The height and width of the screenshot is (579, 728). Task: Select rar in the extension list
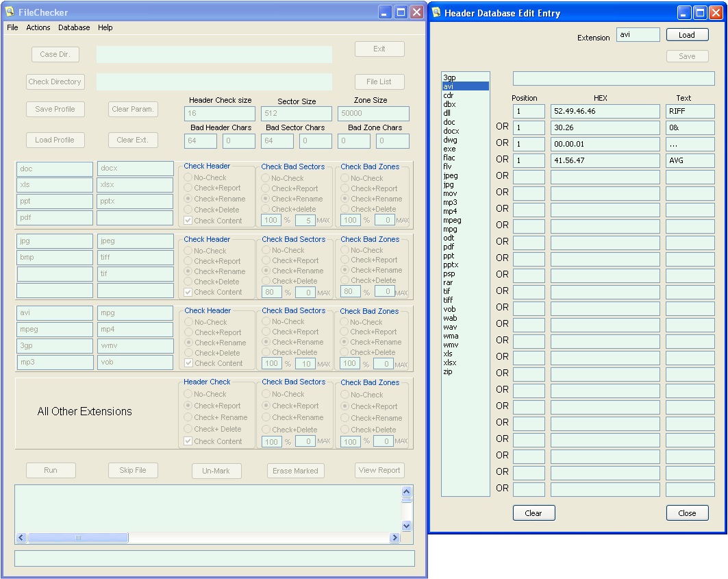click(x=465, y=282)
